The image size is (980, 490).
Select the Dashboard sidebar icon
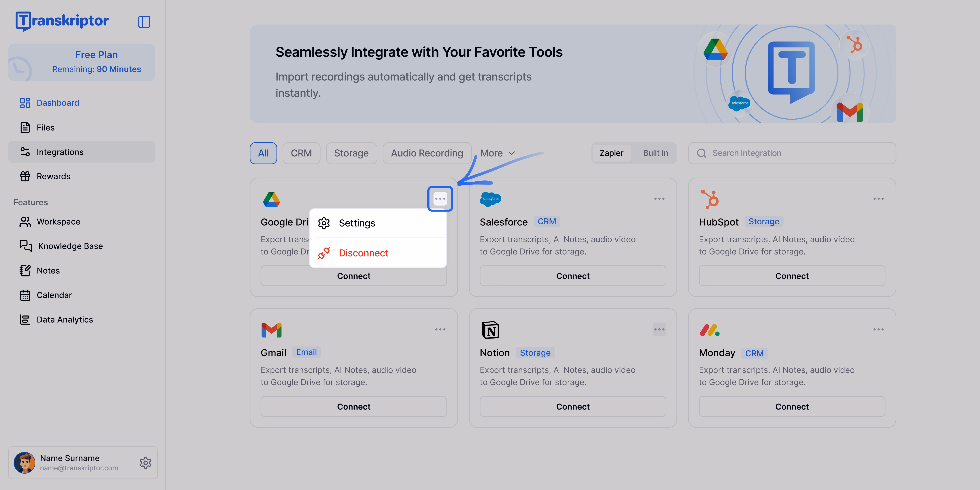tap(25, 103)
